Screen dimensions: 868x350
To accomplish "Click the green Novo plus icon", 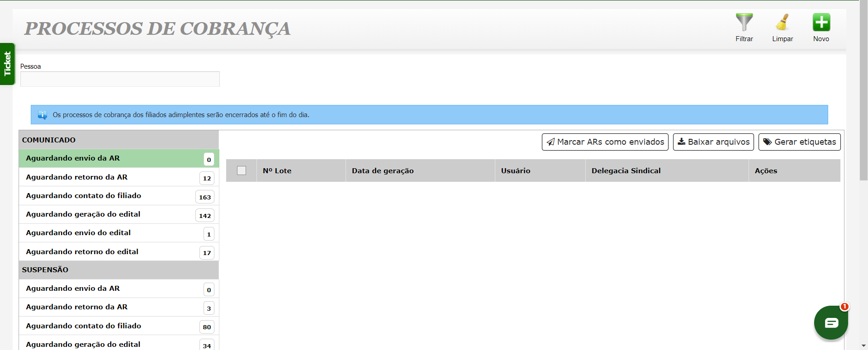I will pos(821,23).
